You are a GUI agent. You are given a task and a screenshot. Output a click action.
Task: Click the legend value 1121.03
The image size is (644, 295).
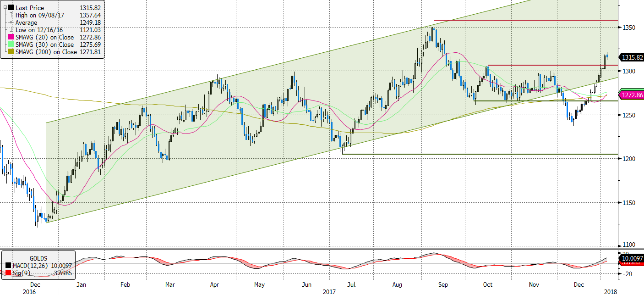(91, 30)
